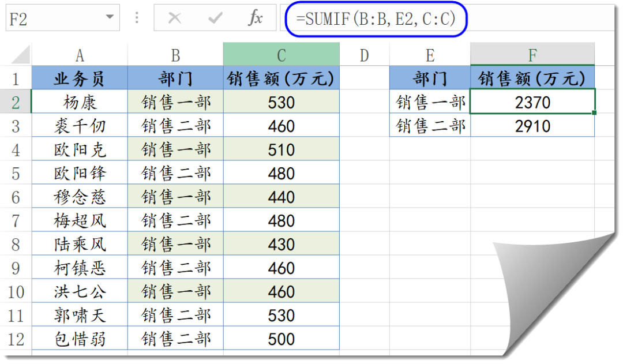Image resolution: width=623 pixels, height=364 pixels.
Task: Select row 5 header
Action: (16, 173)
